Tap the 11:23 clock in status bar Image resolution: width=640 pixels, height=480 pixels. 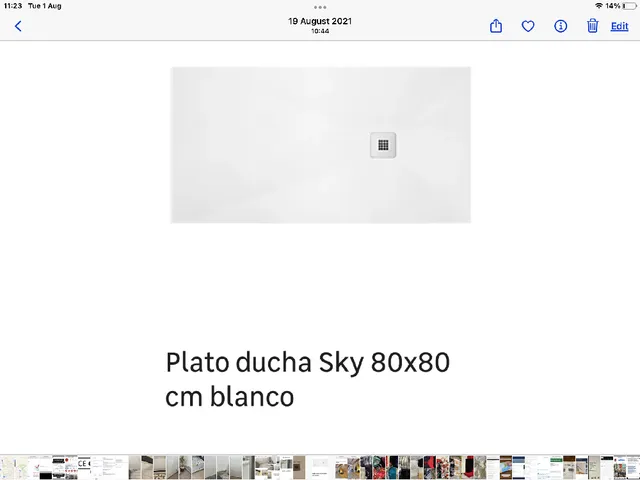[13, 6]
